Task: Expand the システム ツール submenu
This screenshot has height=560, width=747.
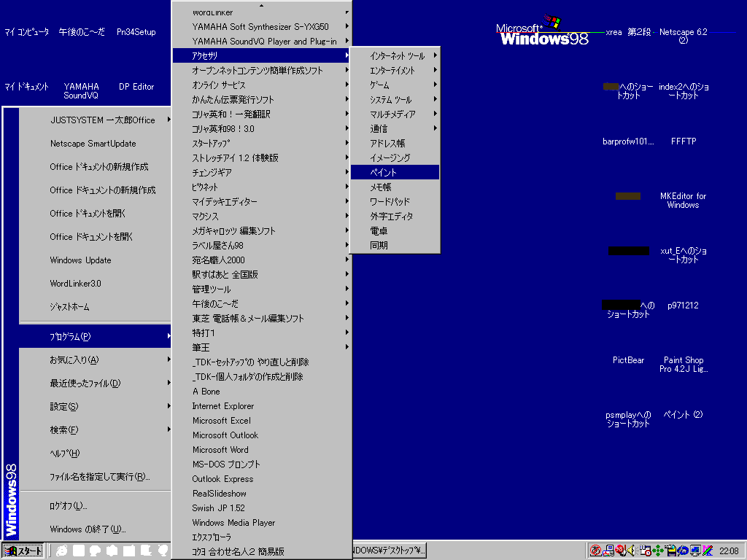Action: tap(395, 99)
